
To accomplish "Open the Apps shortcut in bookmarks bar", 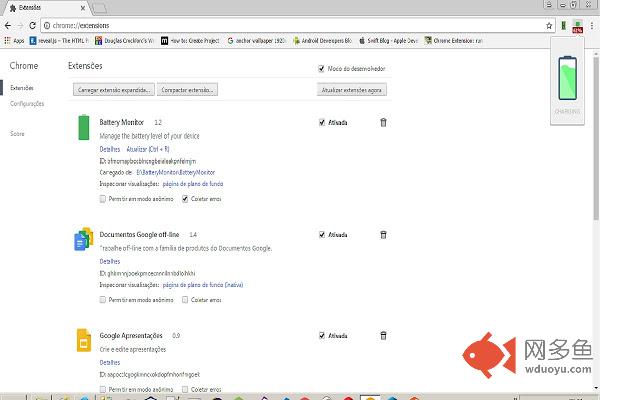I will coord(14,41).
